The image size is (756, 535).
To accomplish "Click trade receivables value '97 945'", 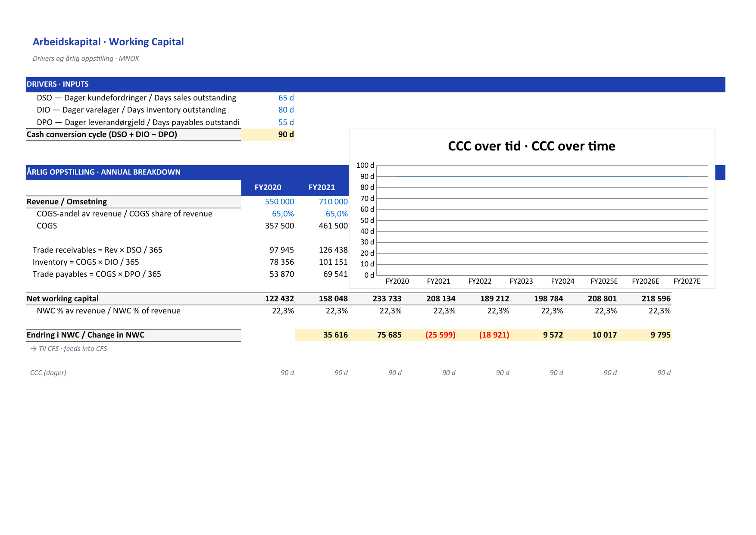I will pyautogui.click(x=281, y=250).
